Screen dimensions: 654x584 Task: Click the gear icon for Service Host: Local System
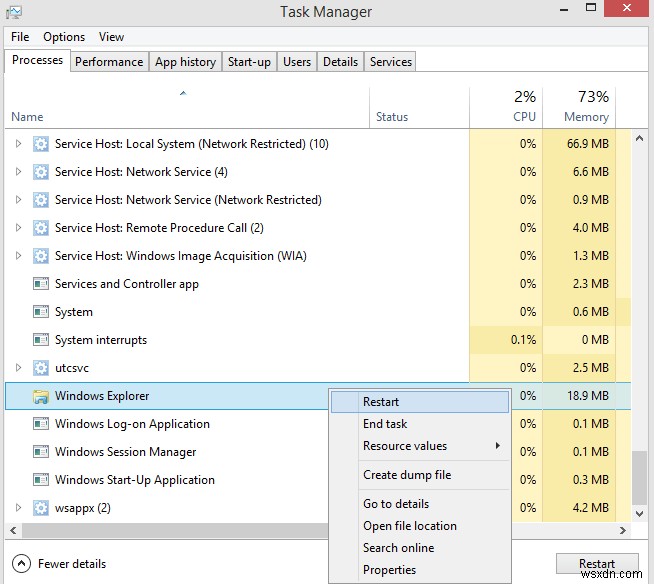tap(40, 144)
